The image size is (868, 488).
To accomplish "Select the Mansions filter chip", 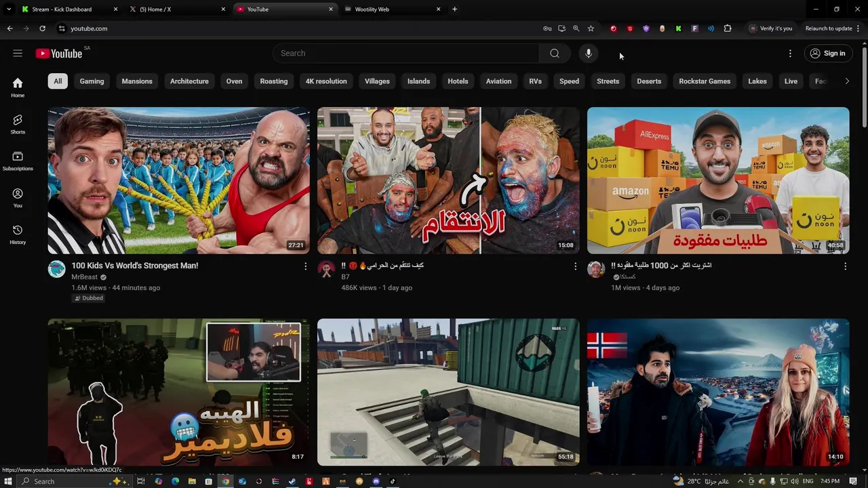I will 137,81.
